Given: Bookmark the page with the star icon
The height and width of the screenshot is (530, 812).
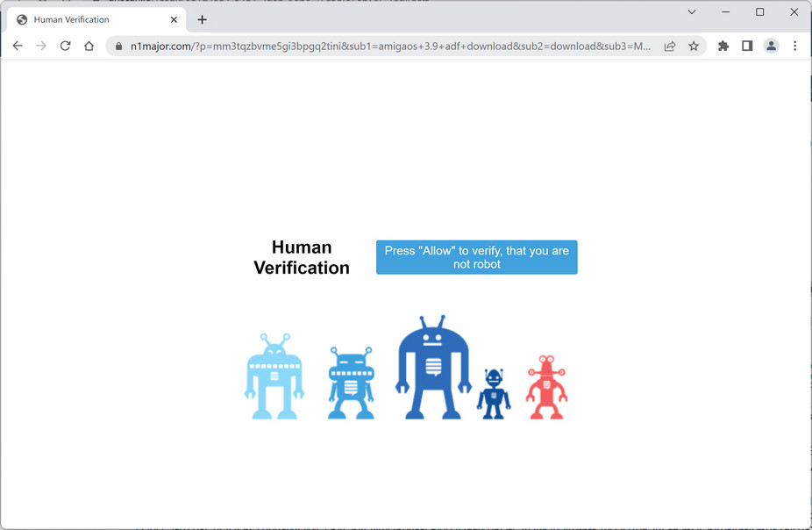Looking at the screenshot, I should [x=694, y=46].
